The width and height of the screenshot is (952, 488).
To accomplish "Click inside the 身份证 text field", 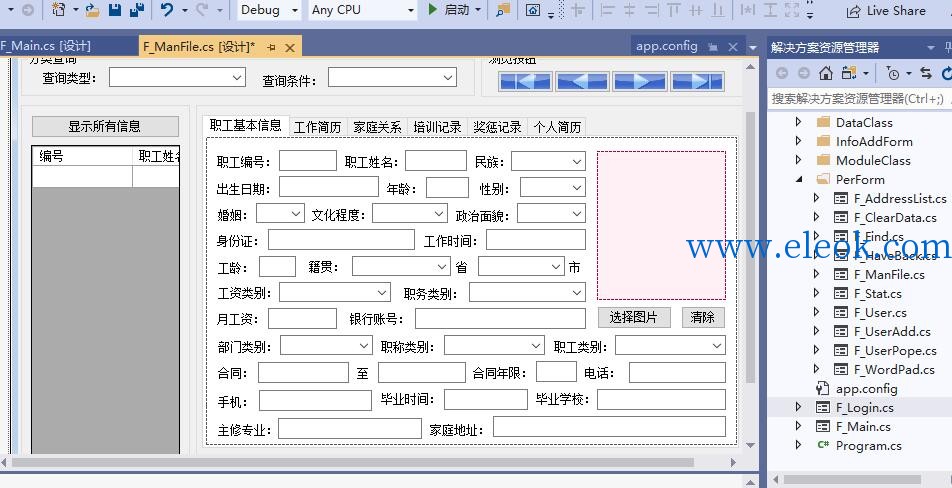I will tap(341, 240).
